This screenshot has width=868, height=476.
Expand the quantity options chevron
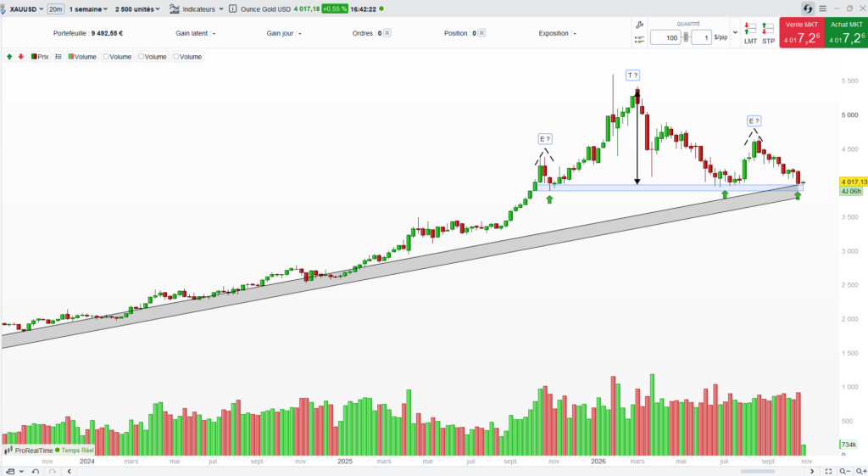tap(735, 32)
